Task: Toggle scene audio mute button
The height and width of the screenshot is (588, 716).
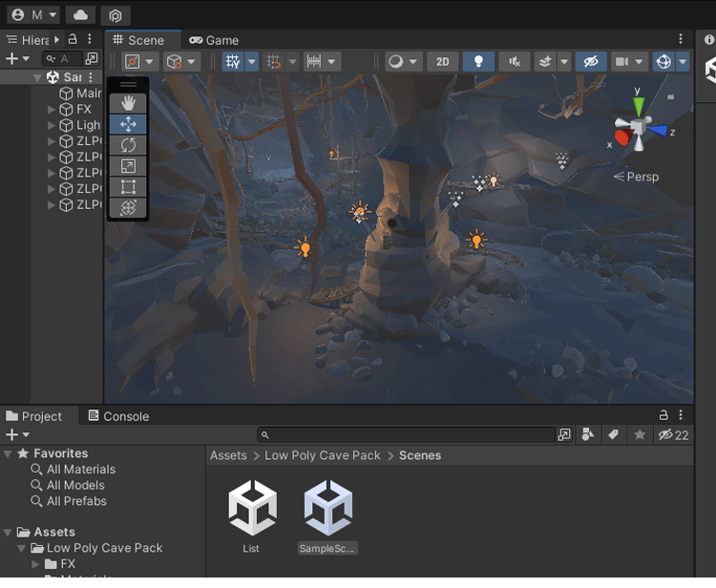Action: point(515,62)
